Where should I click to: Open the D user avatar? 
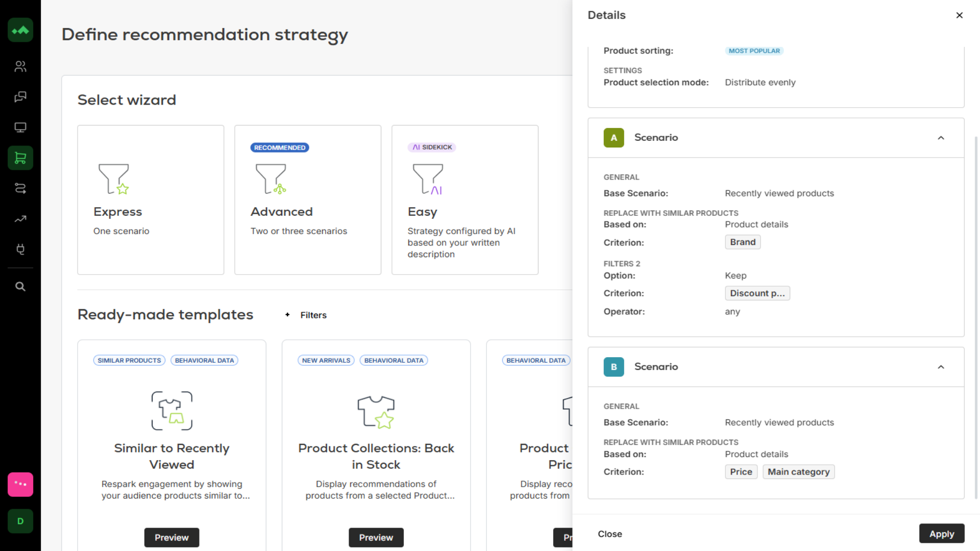point(20,521)
